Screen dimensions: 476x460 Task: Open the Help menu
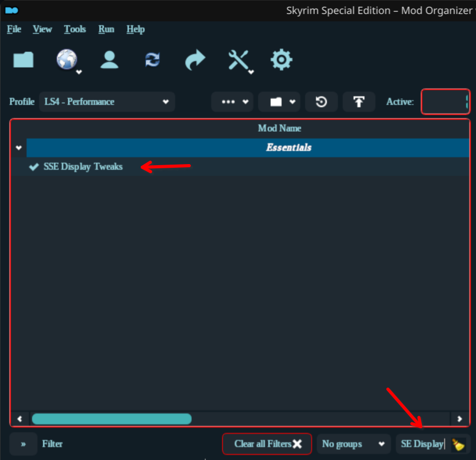tap(136, 29)
